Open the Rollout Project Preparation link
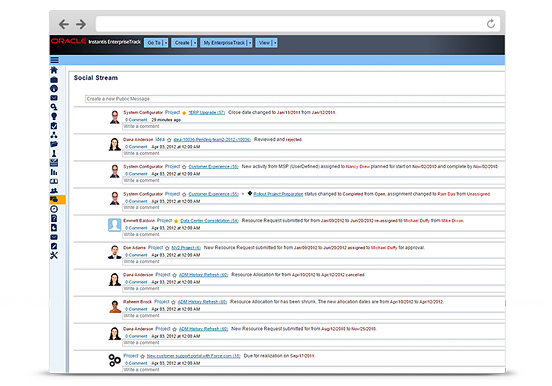This screenshot has width=552, height=386. 278,194
